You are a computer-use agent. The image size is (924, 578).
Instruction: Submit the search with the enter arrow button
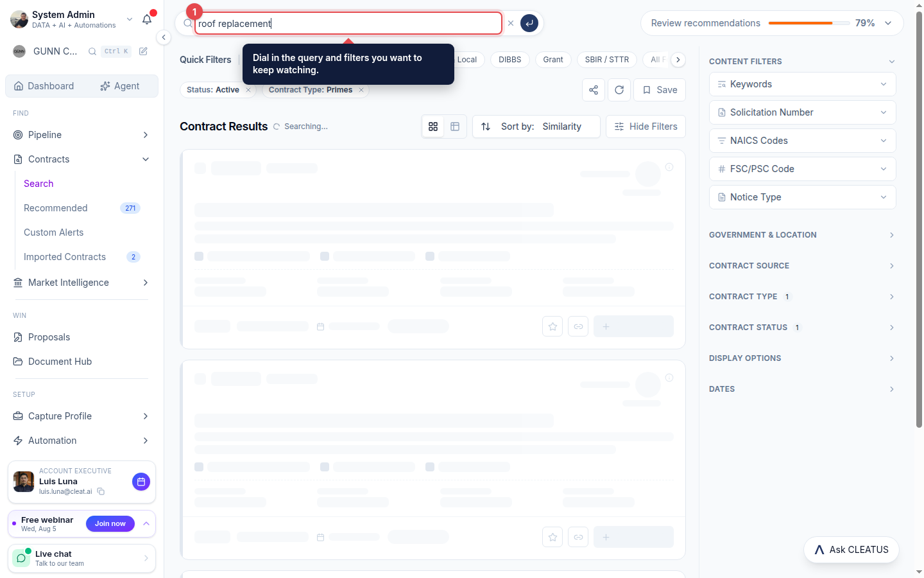(529, 23)
